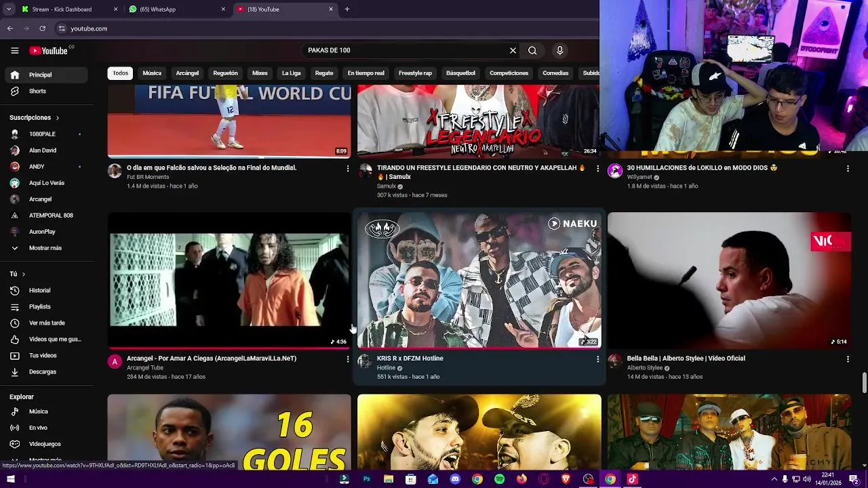The image size is (868, 488).
Task: Select the Comedias filter chip
Action: coord(555,73)
